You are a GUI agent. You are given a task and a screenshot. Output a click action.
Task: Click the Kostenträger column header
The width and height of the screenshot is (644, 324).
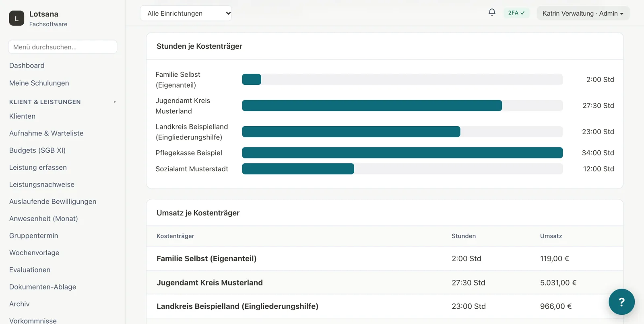tap(175, 236)
